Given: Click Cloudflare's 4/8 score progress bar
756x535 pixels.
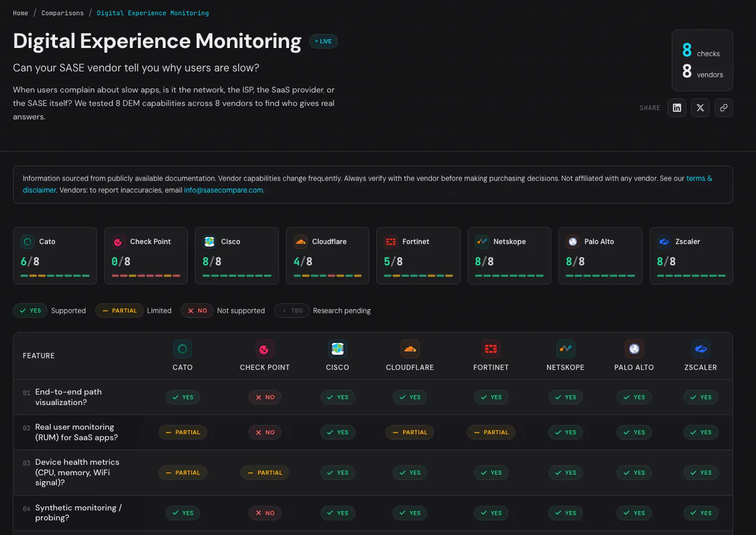Looking at the screenshot, I should (x=328, y=276).
